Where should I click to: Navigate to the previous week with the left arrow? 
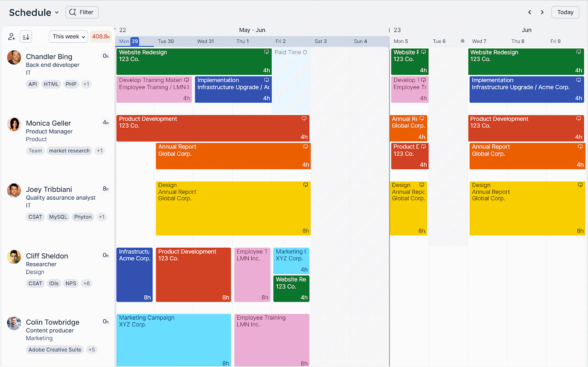point(530,12)
